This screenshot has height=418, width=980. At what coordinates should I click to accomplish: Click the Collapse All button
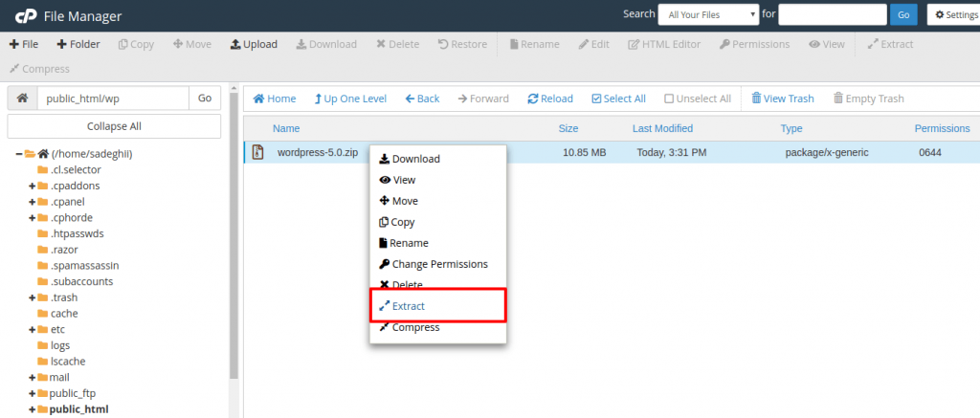tap(114, 126)
